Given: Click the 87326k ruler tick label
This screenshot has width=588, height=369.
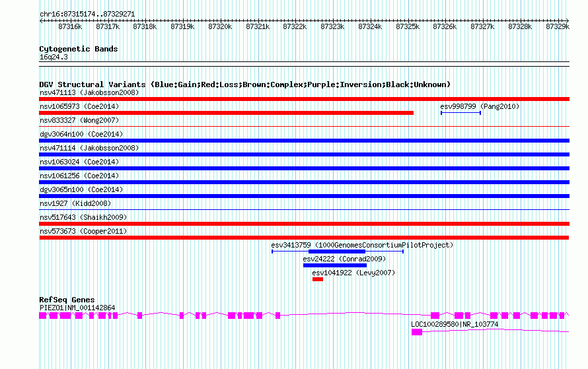Looking at the screenshot, I should pyautogui.click(x=445, y=26).
